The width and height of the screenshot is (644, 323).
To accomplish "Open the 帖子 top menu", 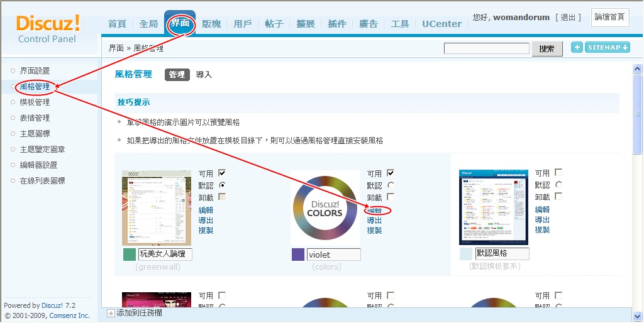I will pos(274,24).
